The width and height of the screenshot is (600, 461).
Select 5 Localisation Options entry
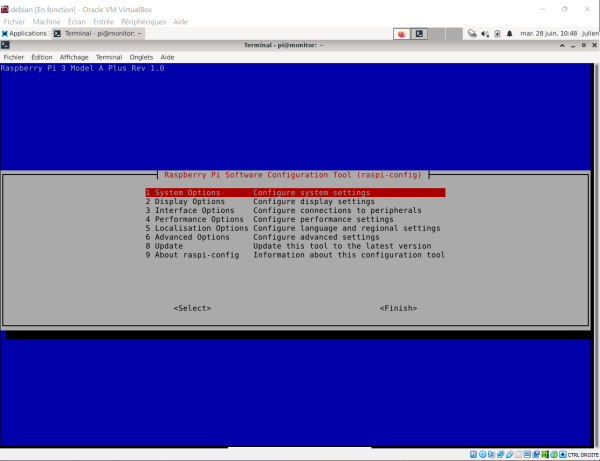point(295,228)
